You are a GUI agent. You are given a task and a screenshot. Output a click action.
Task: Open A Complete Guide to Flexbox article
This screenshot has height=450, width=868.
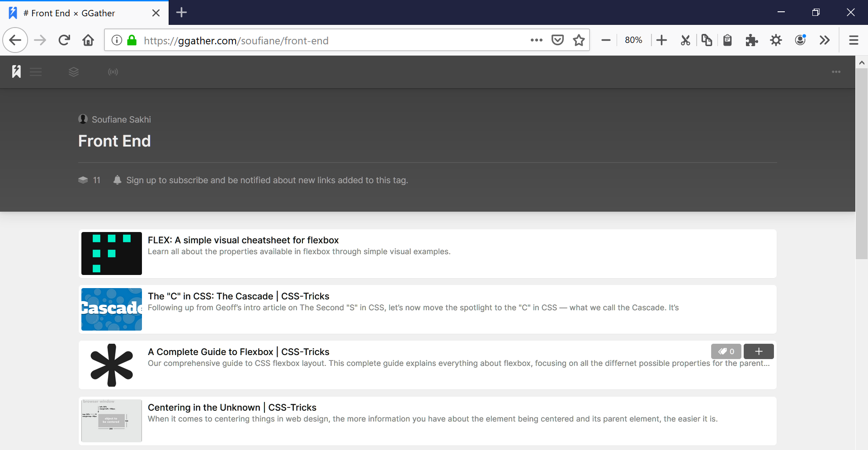(x=239, y=352)
